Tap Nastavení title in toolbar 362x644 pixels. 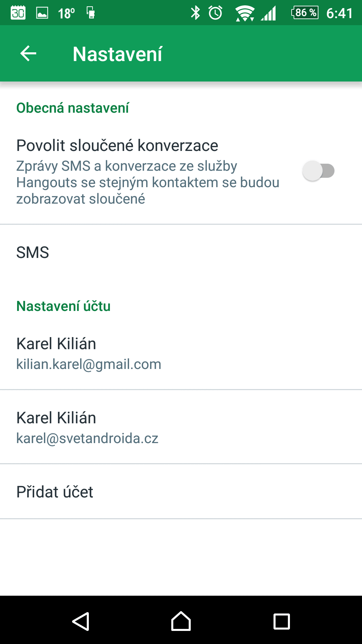[117, 54]
